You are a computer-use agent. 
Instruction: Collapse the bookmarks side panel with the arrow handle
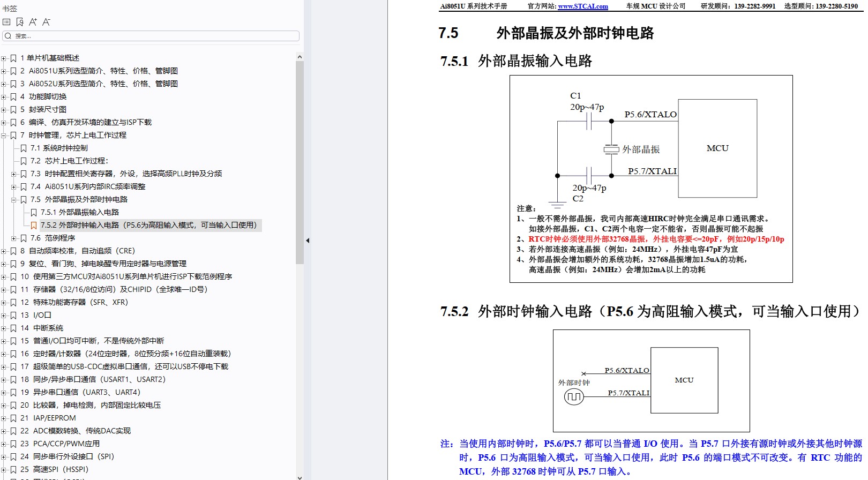tap(308, 241)
